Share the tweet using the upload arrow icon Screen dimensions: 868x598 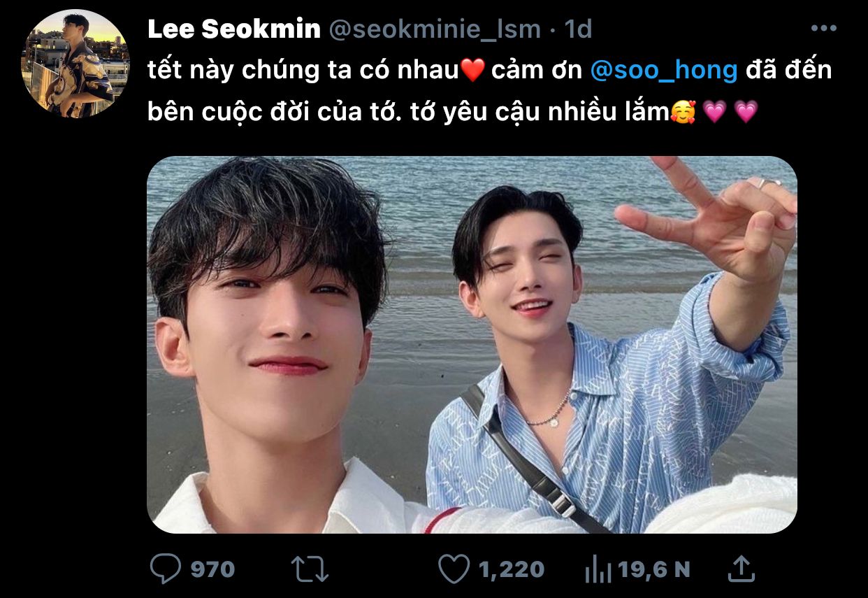pyautogui.click(x=739, y=569)
